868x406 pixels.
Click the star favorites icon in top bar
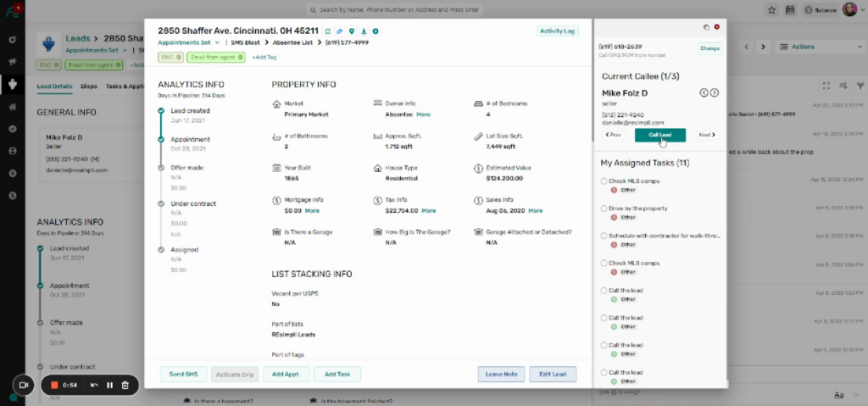click(771, 10)
